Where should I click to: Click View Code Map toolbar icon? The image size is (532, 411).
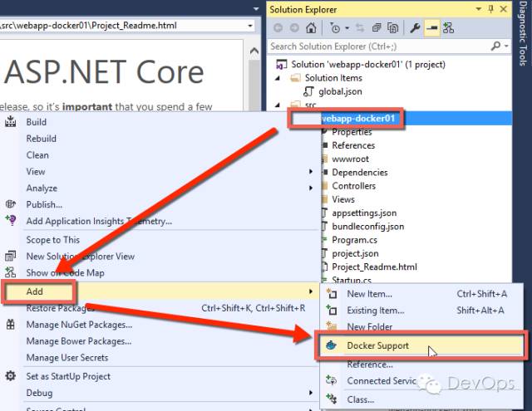(x=448, y=28)
